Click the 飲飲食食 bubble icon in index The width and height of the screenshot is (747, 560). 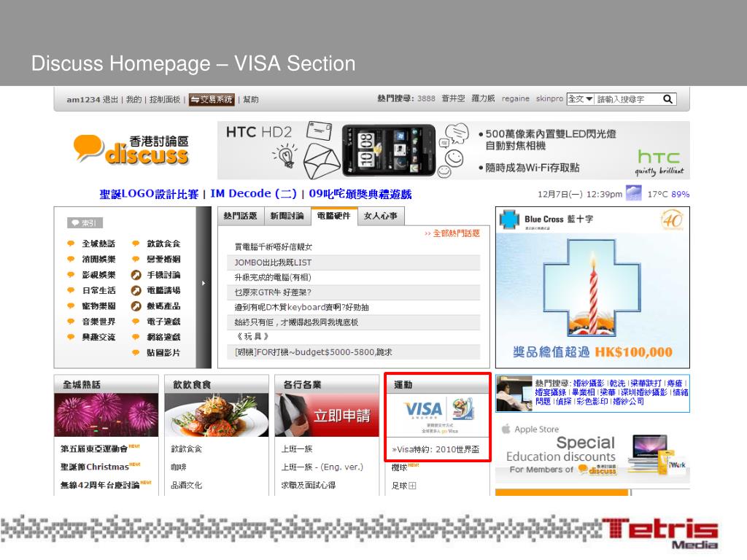(x=136, y=244)
